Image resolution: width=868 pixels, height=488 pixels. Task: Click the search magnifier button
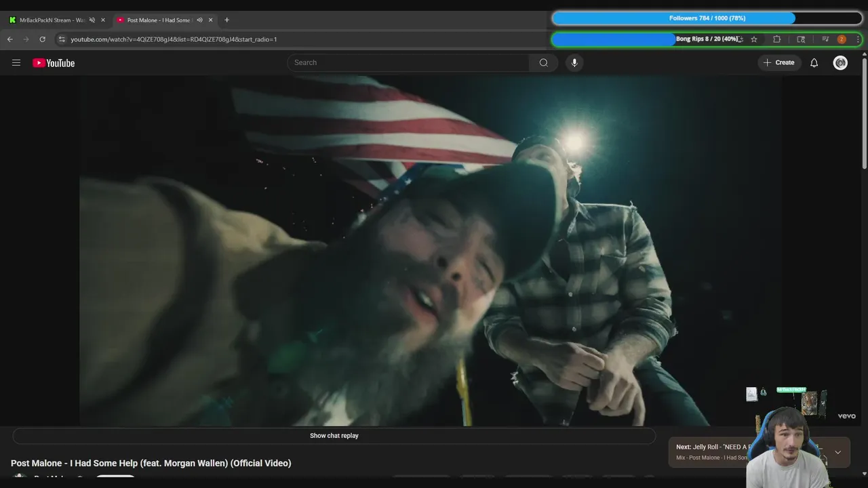click(x=543, y=62)
